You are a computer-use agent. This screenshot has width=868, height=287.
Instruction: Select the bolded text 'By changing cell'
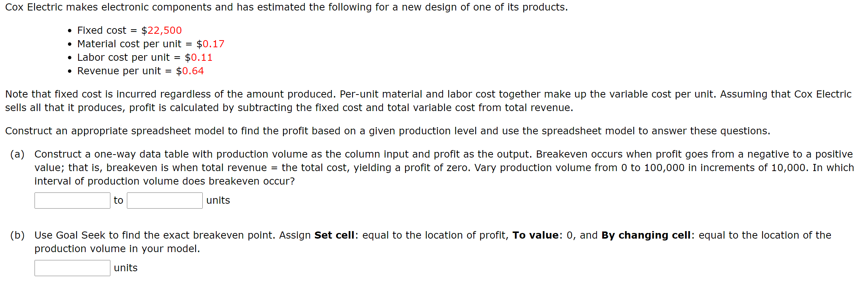(646, 235)
